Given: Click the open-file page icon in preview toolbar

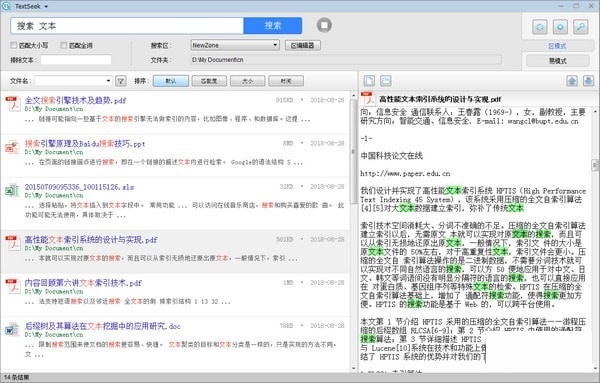Looking at the screenshot, I should 369,81.
